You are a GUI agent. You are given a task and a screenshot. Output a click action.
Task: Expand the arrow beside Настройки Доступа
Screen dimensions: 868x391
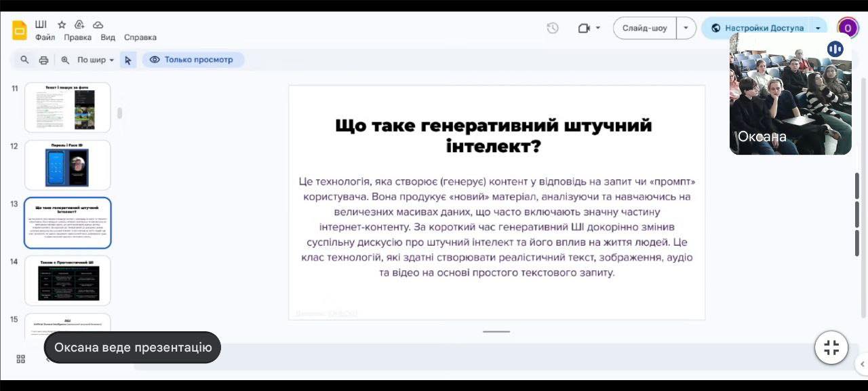818,28
